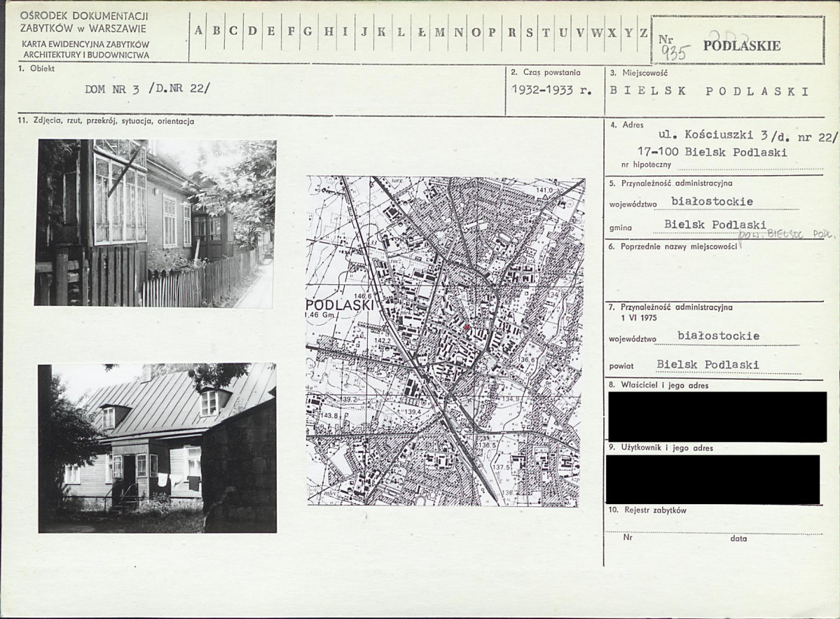This screenshot has height=619, width=840.
Task: Click the 'data' field in Rejestr zabytków
Action: pyautogui.click(x=738, y=538)
